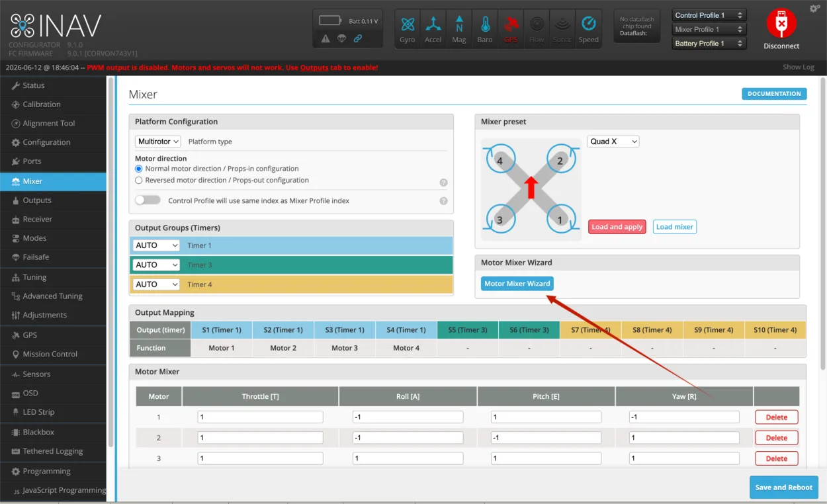Viewport: 827px width, 504px height.
Task: Open the Status tab
Action: pyautogui.click(x=53, y=85)
